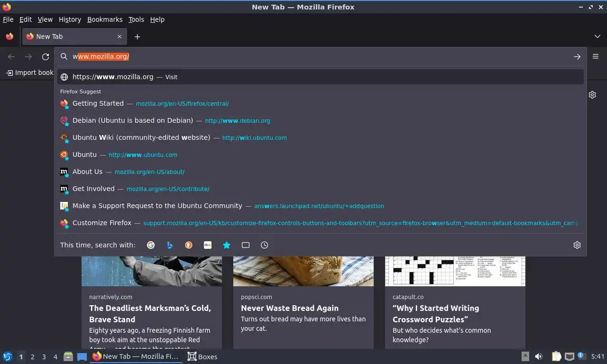Image resolution: width=607 pixels, height=364 pixels.
Task: Open the View menu
Action: point(45,19)
